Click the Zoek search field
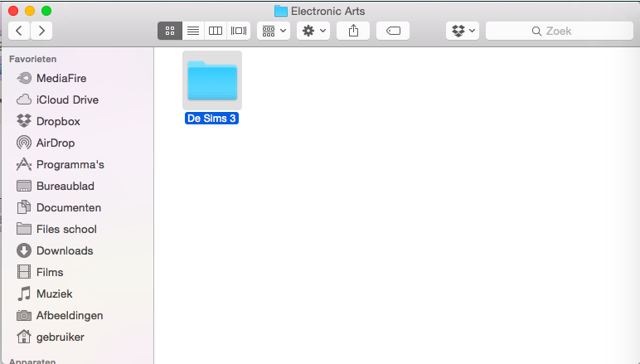Image resolution: width=640 pixels, height=364 pixels. coord(560,31)
